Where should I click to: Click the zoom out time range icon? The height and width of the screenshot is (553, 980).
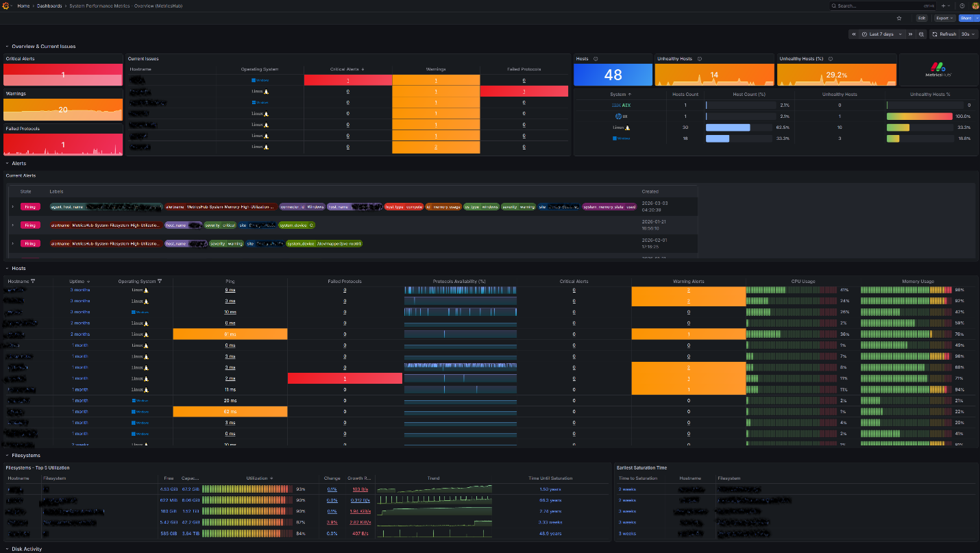pyautogui.click(x=921, y=34)
